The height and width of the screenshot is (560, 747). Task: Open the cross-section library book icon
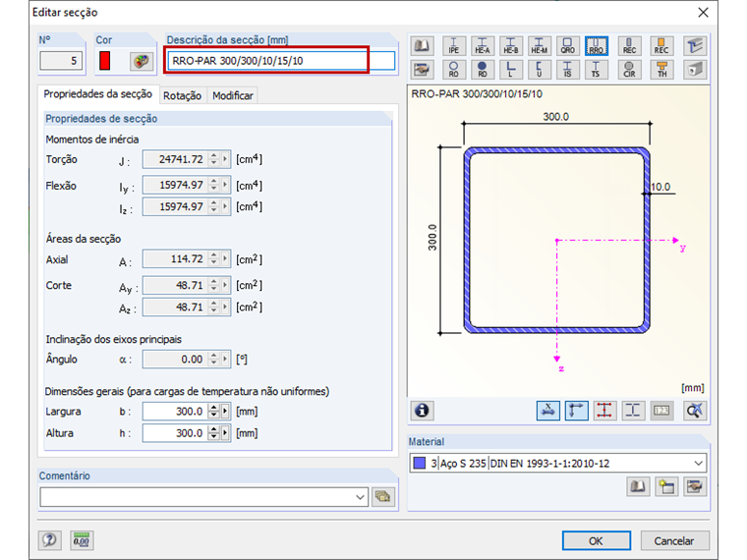[422, 46]
